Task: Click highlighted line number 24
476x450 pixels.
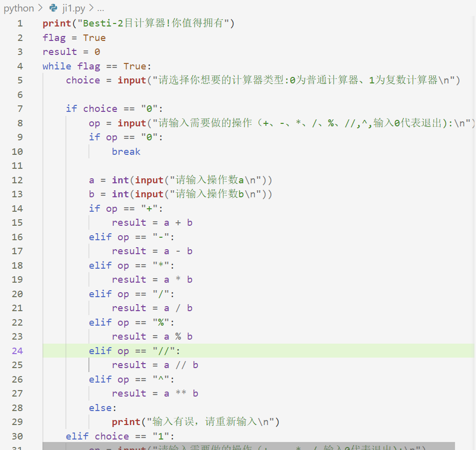Action: [17, 351]
